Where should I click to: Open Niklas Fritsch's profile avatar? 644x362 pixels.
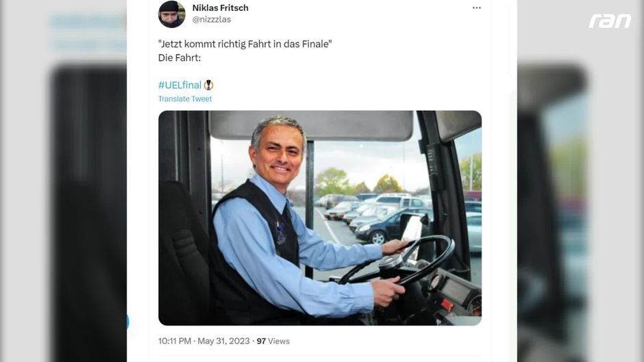point(172,14)
